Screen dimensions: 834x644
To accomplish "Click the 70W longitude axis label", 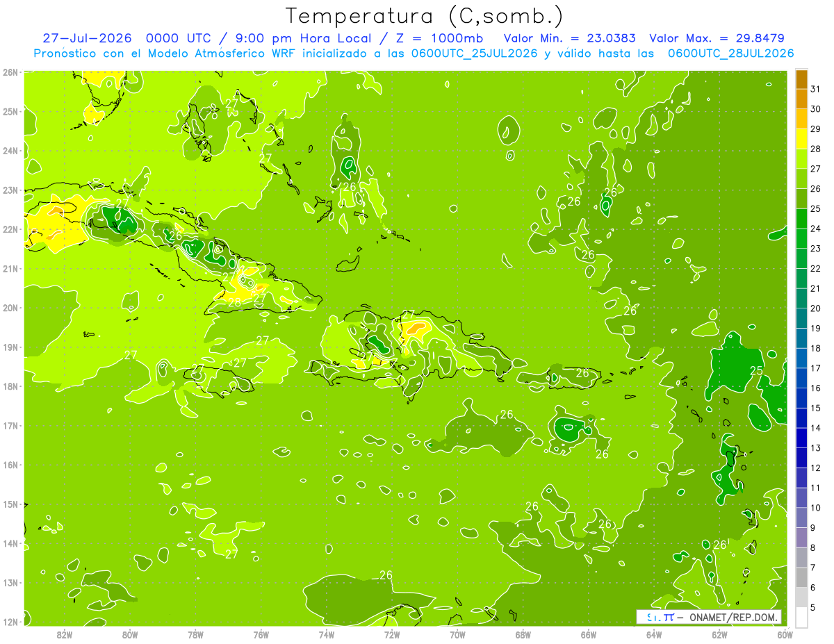I will 457,634.
